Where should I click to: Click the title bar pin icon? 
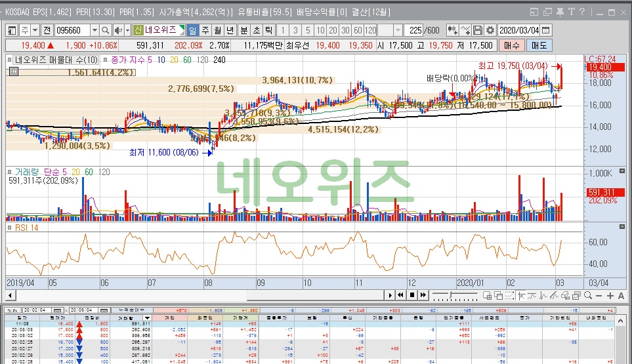click(x=560, y=12)
